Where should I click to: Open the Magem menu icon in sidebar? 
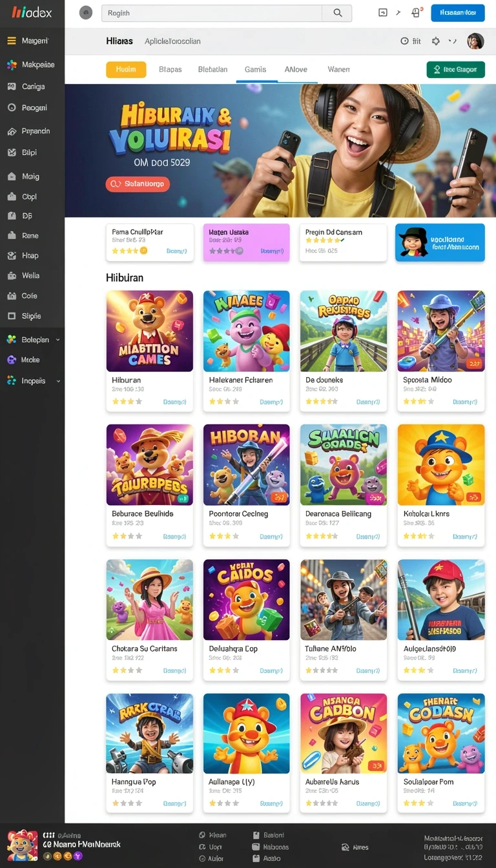pos(11,41)
